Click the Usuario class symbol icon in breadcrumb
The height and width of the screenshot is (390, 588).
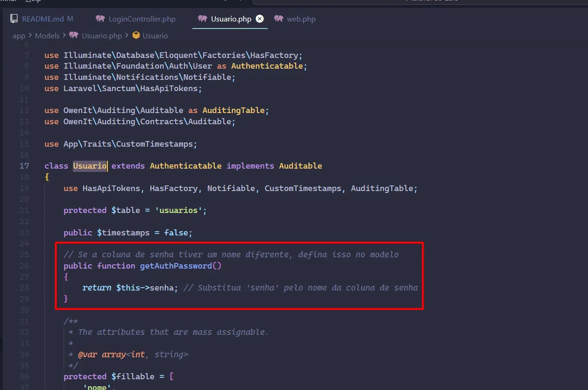(135, 35)
